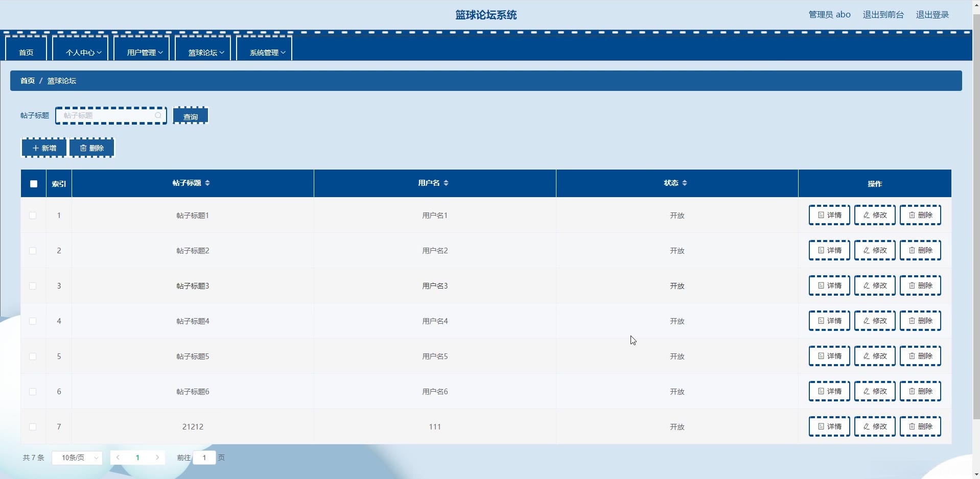Click the 共 7 条 total count
The width and height of the screenshot is (980, 479).
(x=33, y=458)
